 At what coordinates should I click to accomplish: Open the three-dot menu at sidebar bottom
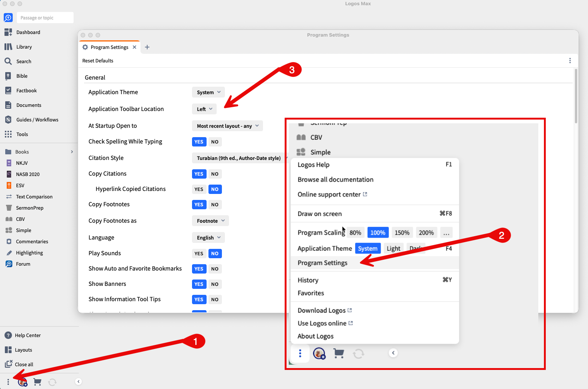click(x=8, y=382)
